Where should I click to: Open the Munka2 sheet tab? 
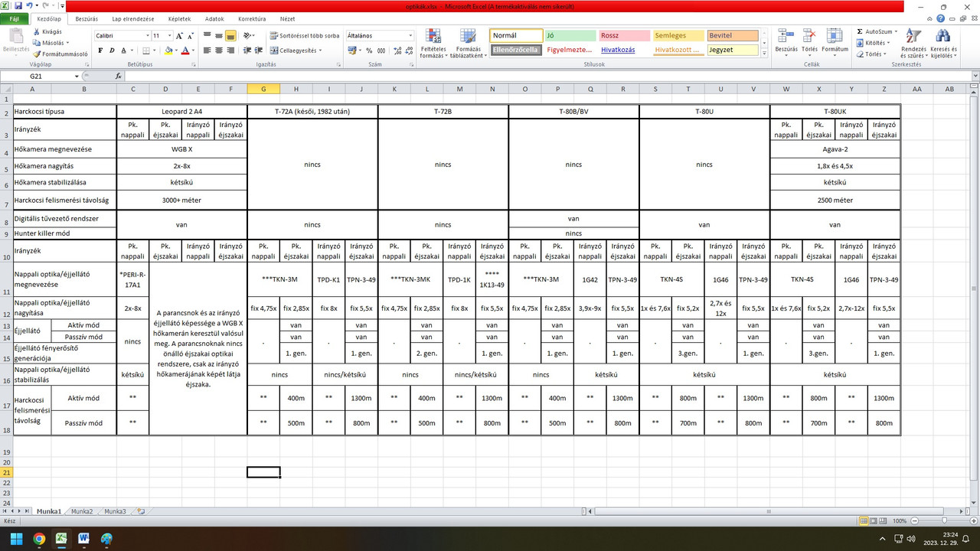click(82, 511)
